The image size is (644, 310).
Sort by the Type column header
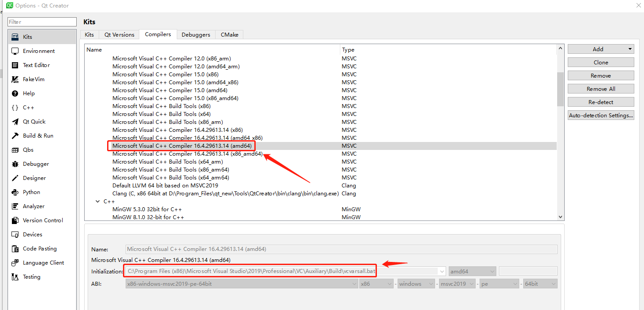(x=448, y=50)
